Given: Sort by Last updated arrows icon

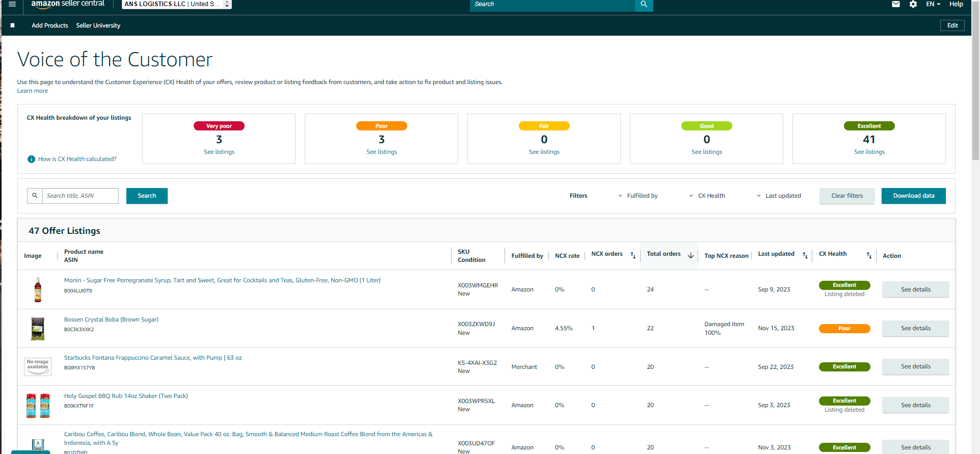Looking at the screenshot, I should click(x=805, y=255).
